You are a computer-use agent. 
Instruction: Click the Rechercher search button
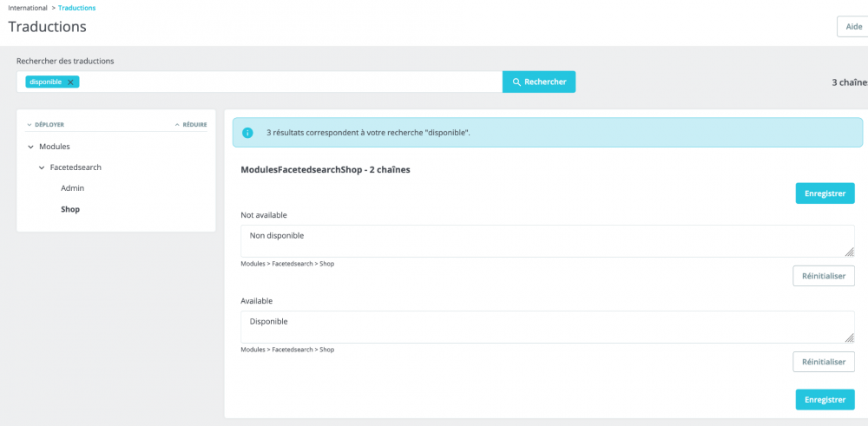click(x=539, y=82)
